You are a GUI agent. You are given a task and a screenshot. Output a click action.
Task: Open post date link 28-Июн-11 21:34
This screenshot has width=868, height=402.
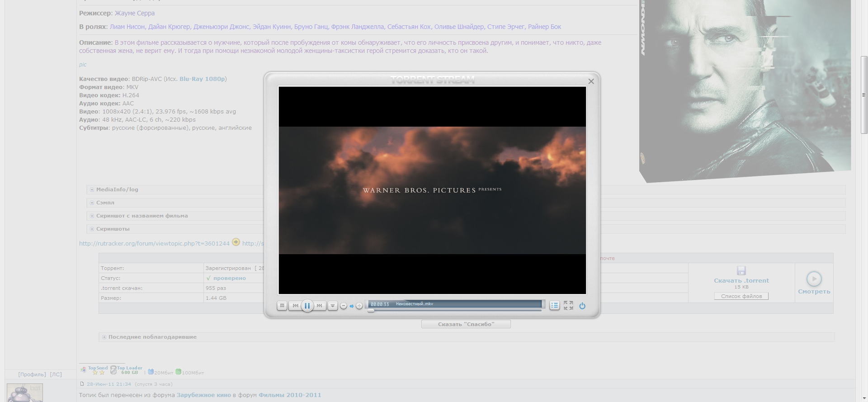coord(109,384)
